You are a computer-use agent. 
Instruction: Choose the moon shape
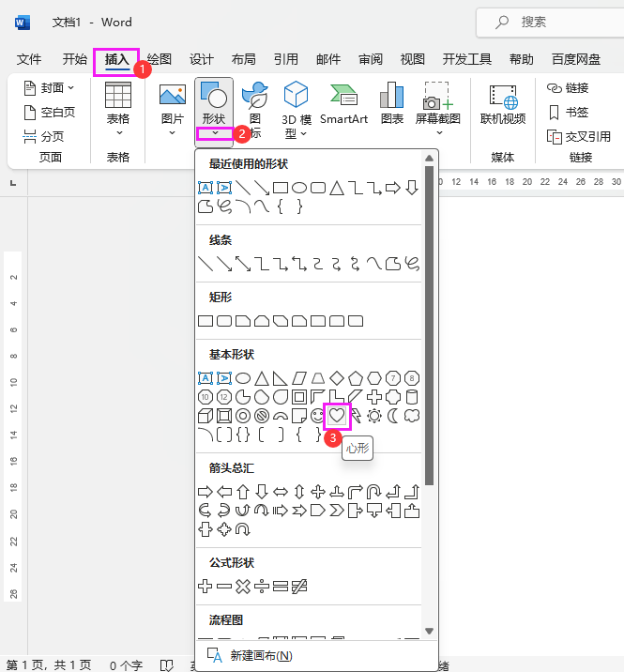[393, 416]
